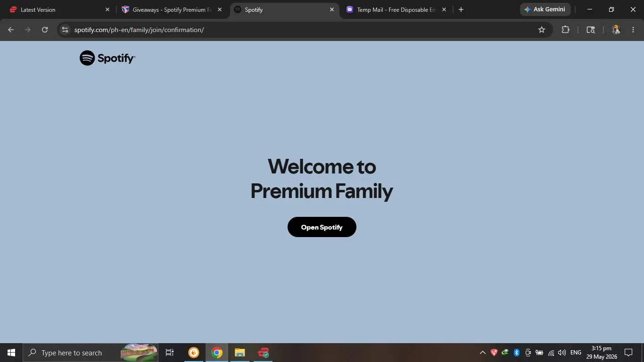Image resolution: width=644 pixels, height=362 pixels.
Task: Minimize the Chrome window
Action: coord(589,9)
